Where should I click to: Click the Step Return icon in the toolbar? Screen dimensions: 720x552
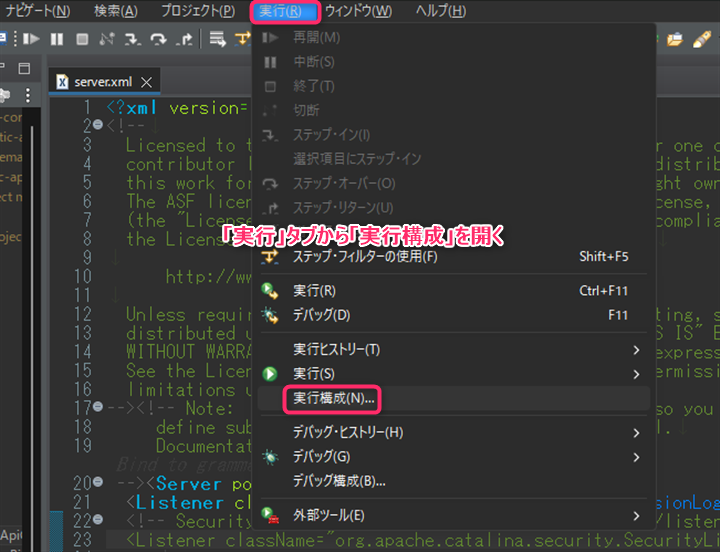[x=184, y=39]
